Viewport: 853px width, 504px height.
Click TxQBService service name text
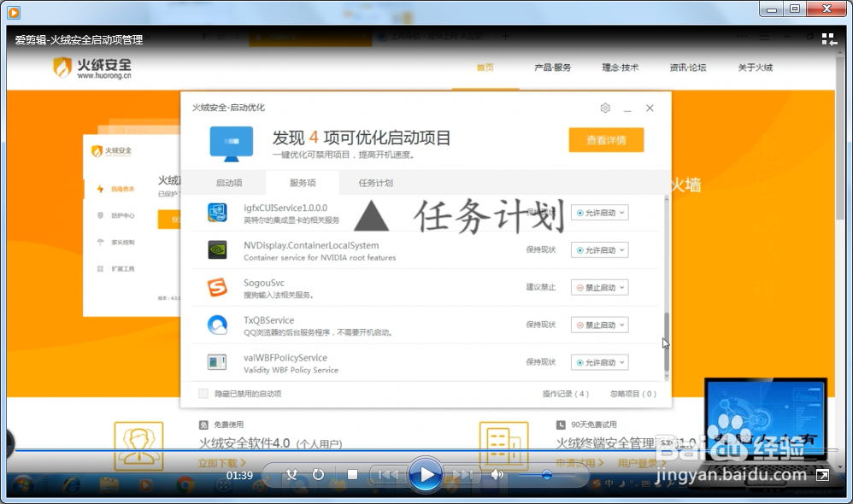(x=268, y=320)
